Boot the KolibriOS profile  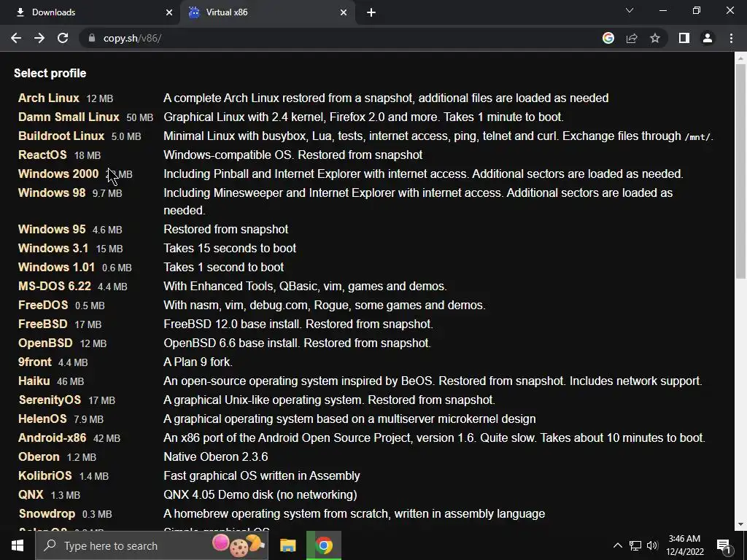click(44, 475)
